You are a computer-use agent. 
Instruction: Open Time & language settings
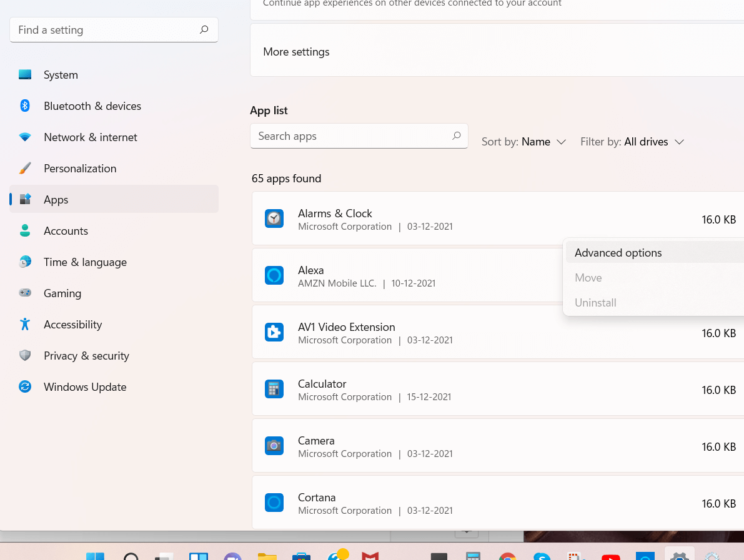coord(85,262)
